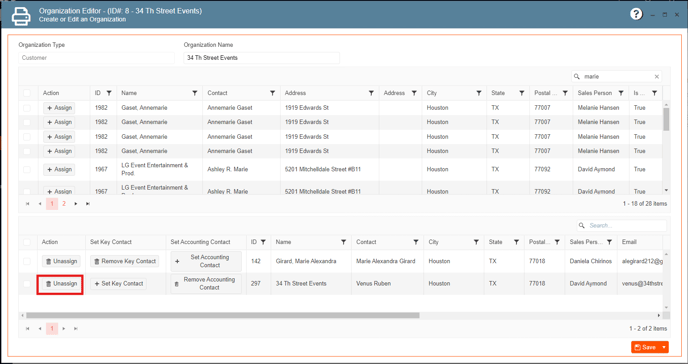Click the lower grid horizontal scrollbar thumb

tap(222, 315)
